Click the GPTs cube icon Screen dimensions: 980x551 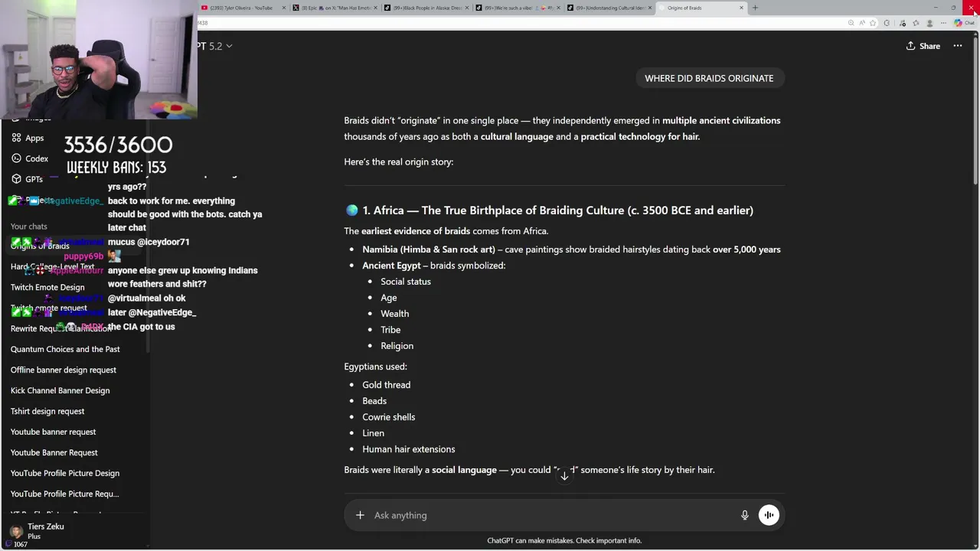click(x=15, y=179)
